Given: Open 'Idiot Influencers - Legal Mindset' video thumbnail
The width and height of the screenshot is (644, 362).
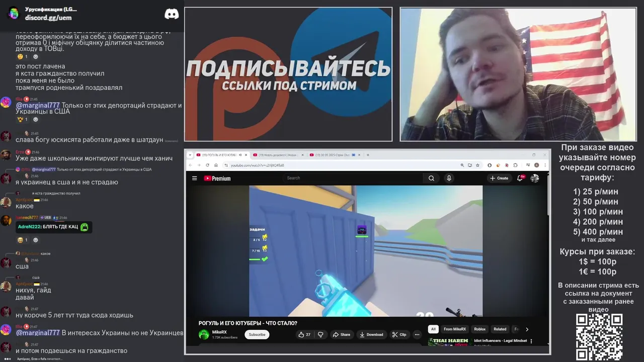Looking at the screenshot, I should 449,342.
